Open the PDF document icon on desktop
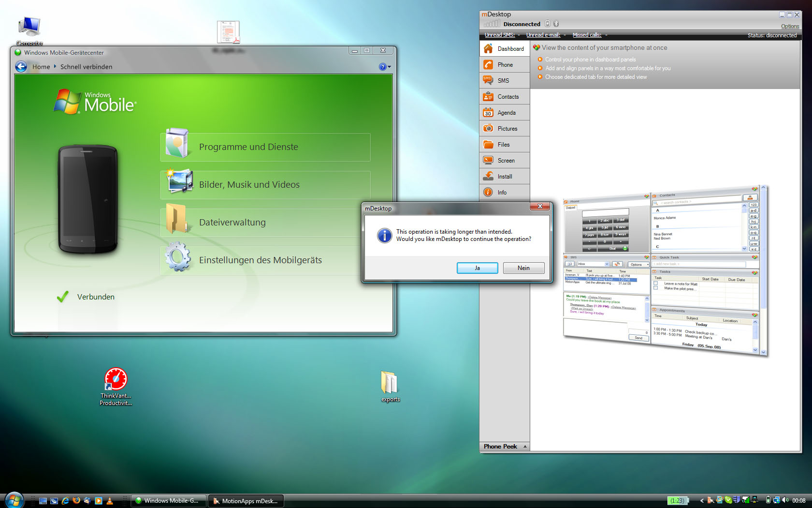The height and width of the screenshot is (508, 812). pyautogui.click(x=228, y=33)
